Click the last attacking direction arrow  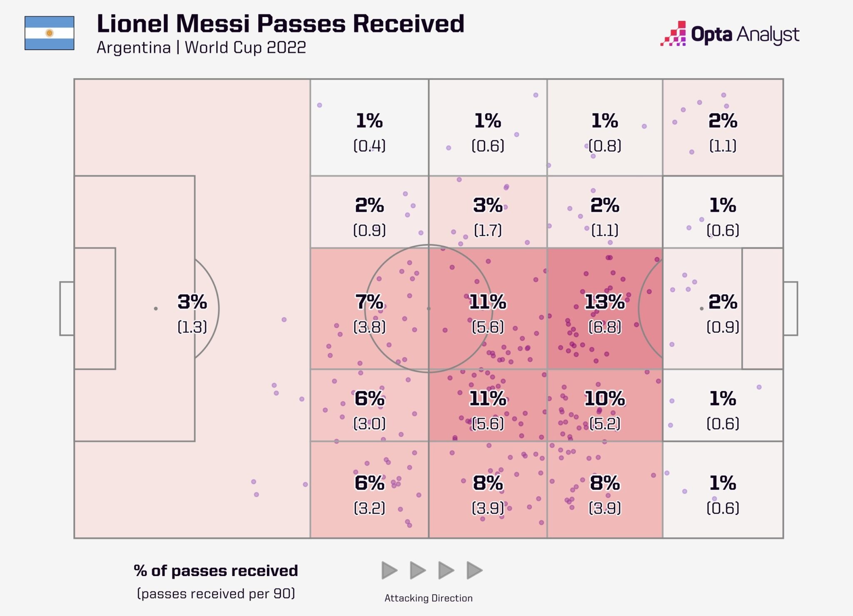pos(474,570)
